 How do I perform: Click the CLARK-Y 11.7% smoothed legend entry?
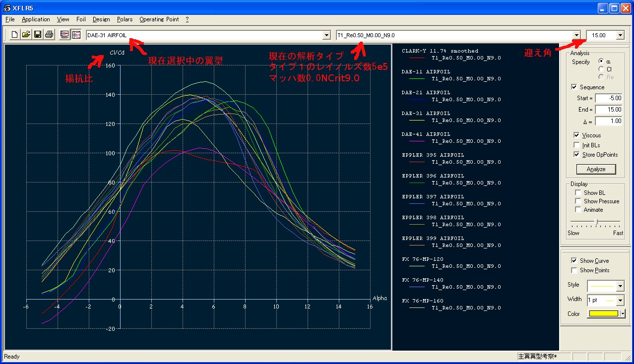click(x=440, y=51)
